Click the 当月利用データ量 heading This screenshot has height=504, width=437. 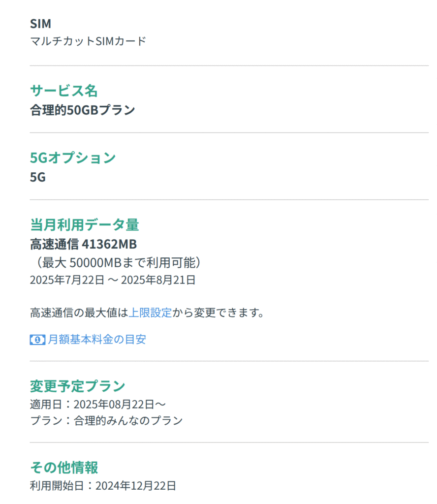[x=85, y=225]
